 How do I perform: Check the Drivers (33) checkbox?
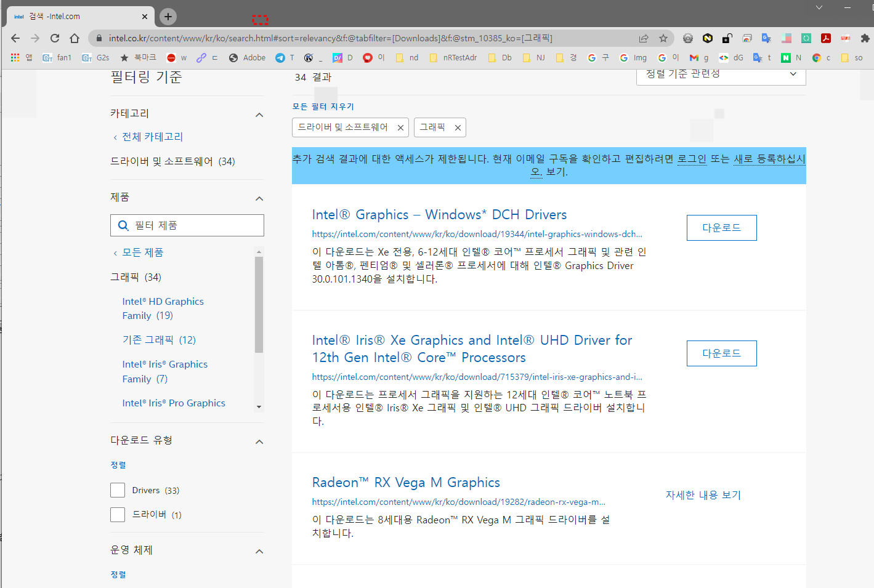118,490
